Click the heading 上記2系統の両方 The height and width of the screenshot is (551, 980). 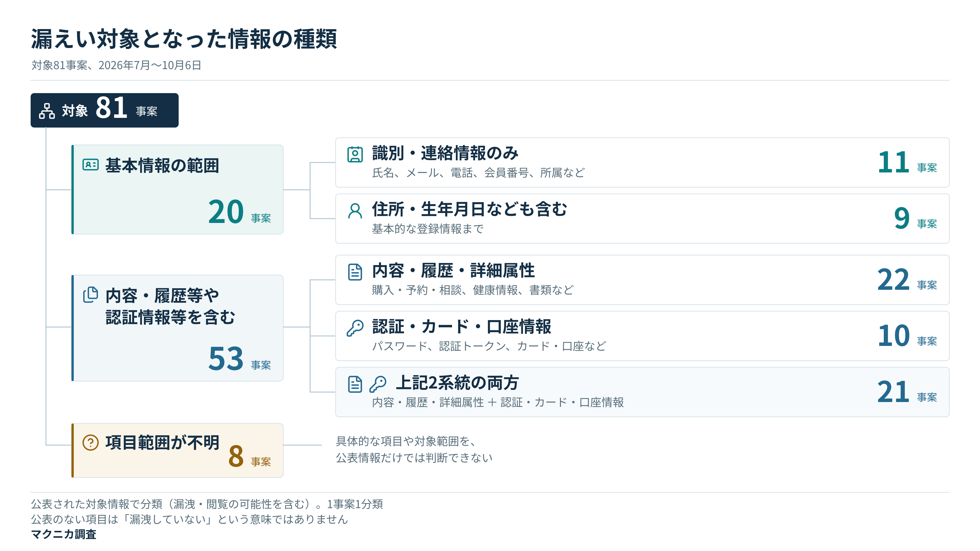(x=457, y=383)
